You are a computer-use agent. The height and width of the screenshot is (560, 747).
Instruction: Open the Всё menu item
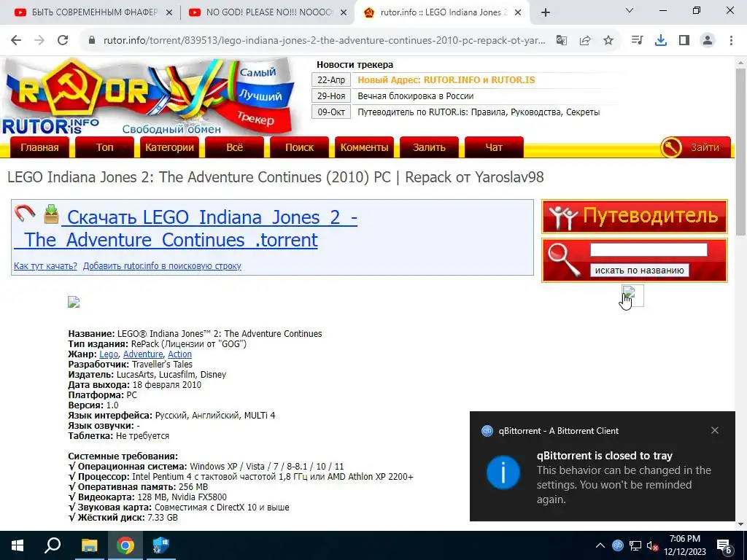click(x=234, y=147)
